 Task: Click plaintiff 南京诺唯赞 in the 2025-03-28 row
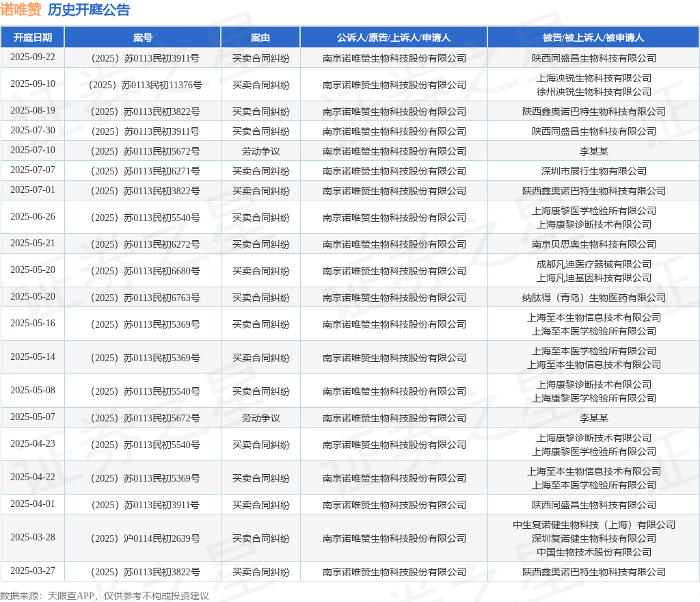click(x=394, y=538)
